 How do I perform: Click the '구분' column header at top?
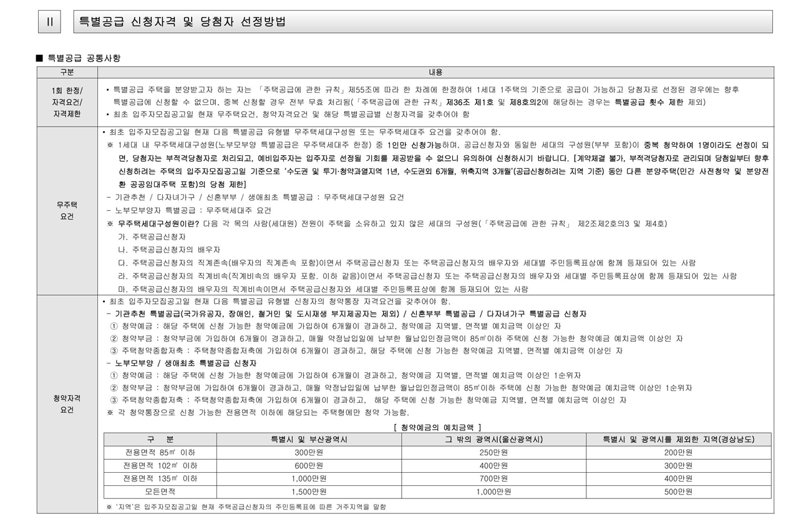coord(67,72)
